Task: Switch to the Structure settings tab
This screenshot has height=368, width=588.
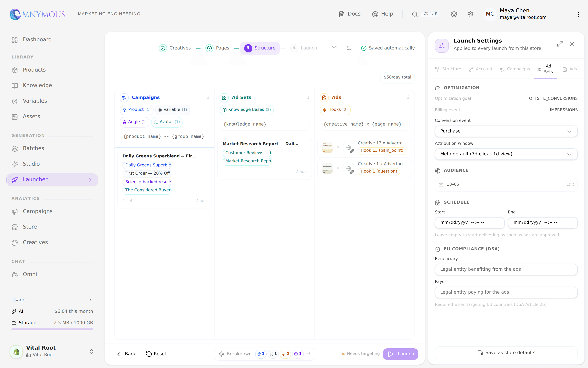Action: tap(448, 69)
